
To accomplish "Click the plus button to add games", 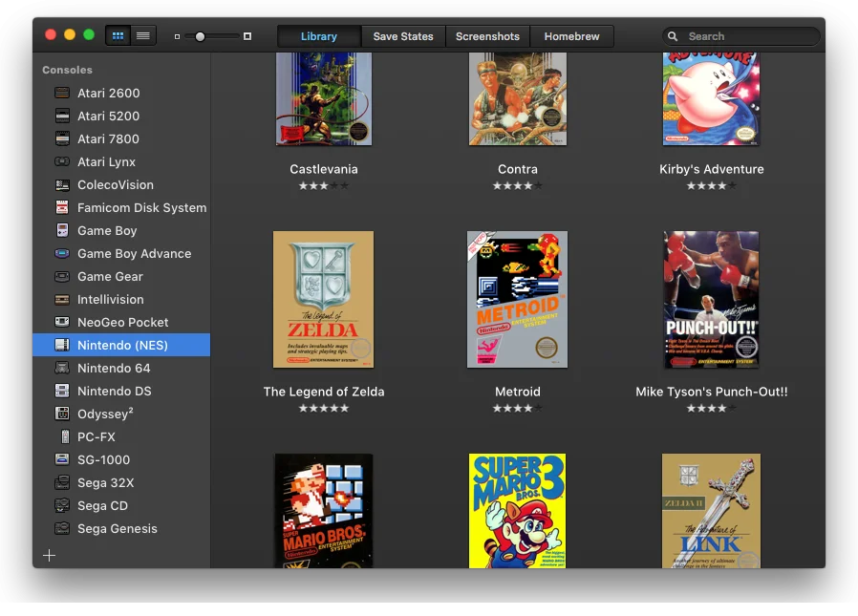I will click(49, 554).
